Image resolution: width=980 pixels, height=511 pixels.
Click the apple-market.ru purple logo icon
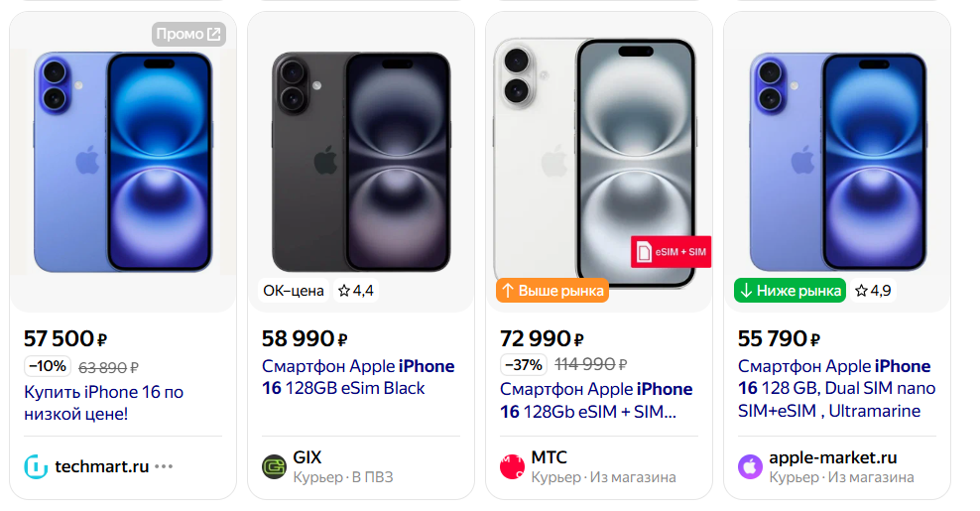[x=750, y=466]
